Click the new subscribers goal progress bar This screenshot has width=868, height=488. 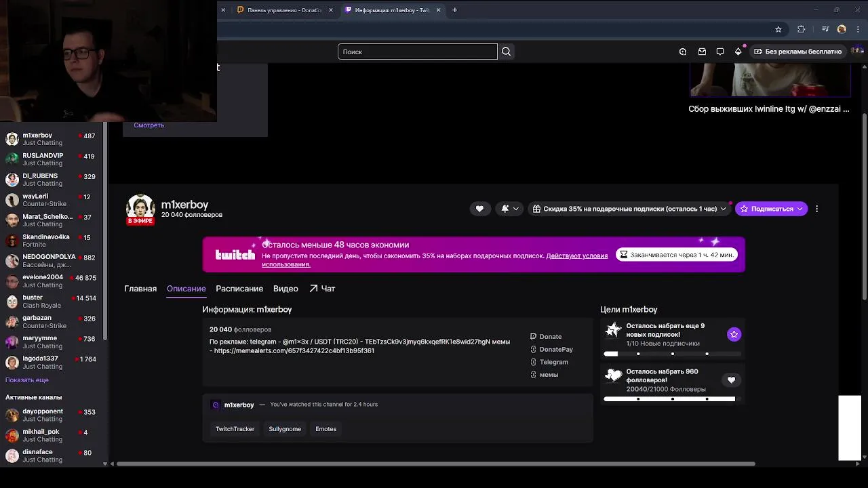[672, 354]
